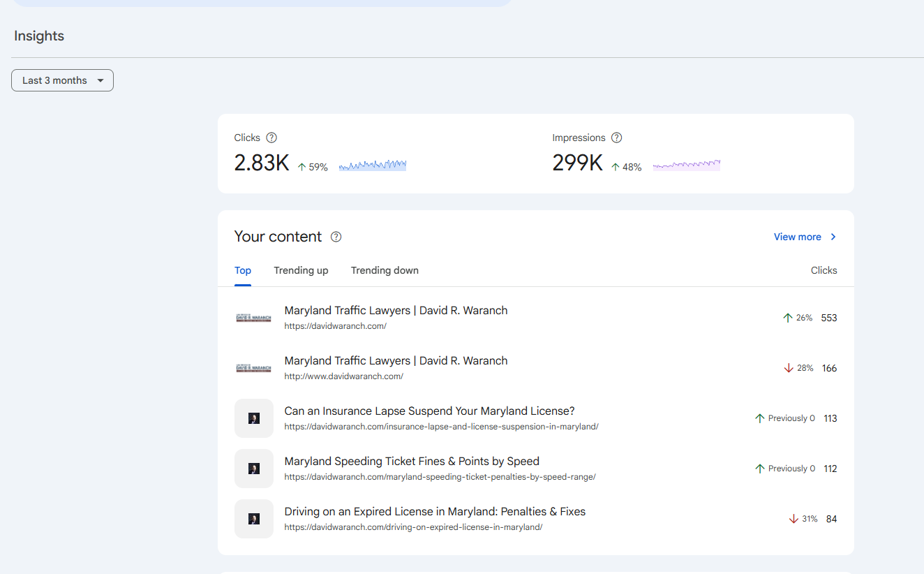Open the Clicks help question-mark icon

271,138
